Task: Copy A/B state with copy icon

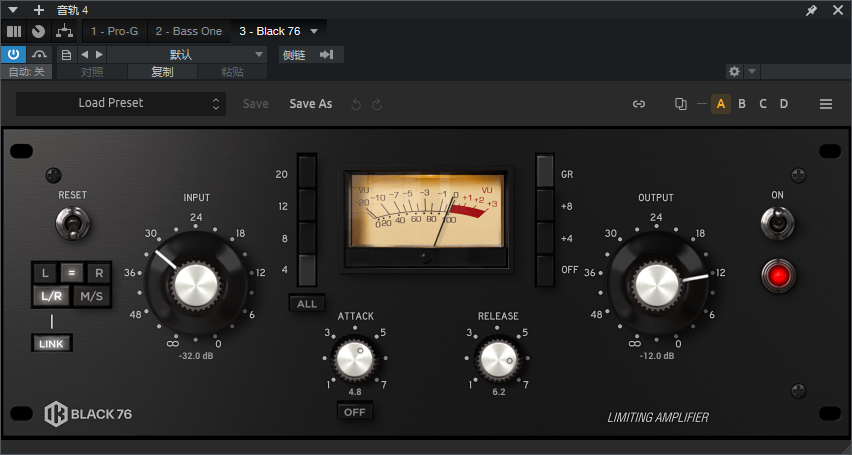Action: [x=680, y=104]
